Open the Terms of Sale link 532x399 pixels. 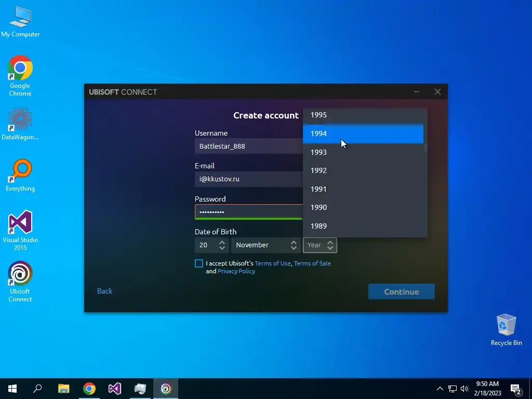(x=312, y=263)
